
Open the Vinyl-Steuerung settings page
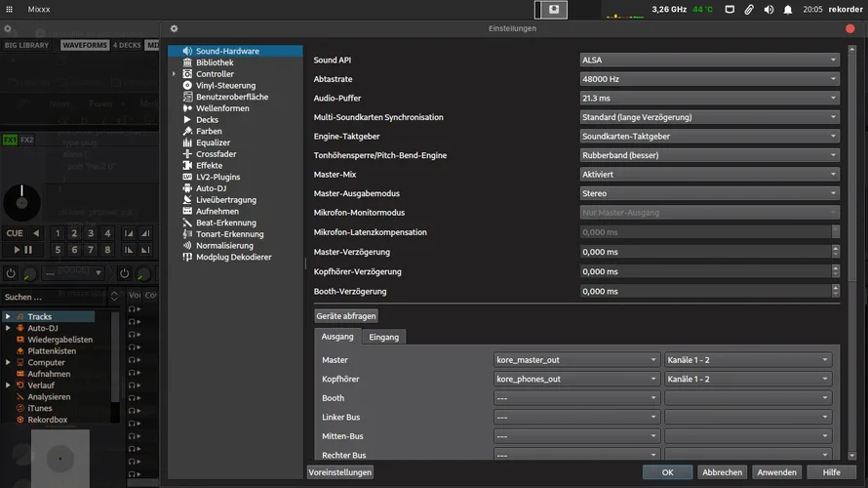(x=225, y=86)
